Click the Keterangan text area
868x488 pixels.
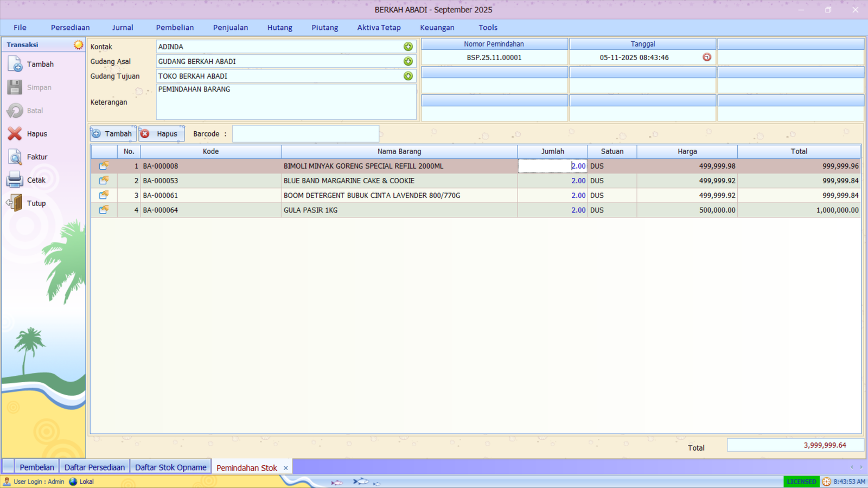(286, 102)
